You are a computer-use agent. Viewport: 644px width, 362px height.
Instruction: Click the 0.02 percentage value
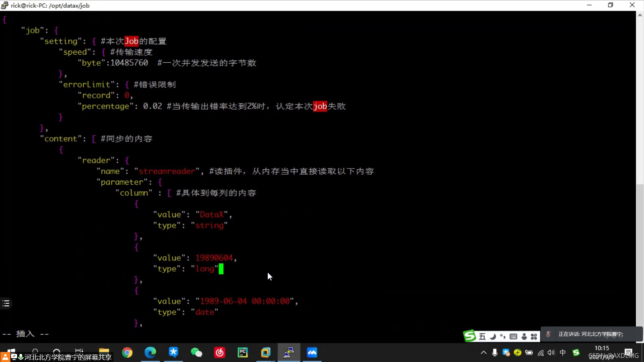153,106
